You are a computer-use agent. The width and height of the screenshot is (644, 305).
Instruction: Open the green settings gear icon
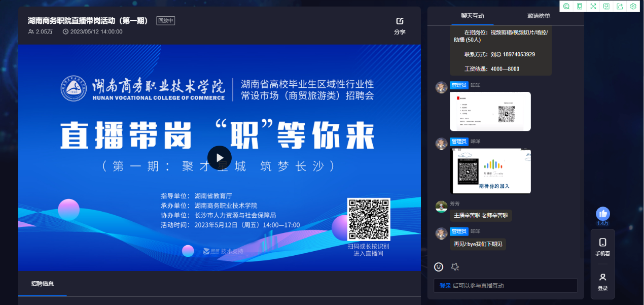(633, 6)
